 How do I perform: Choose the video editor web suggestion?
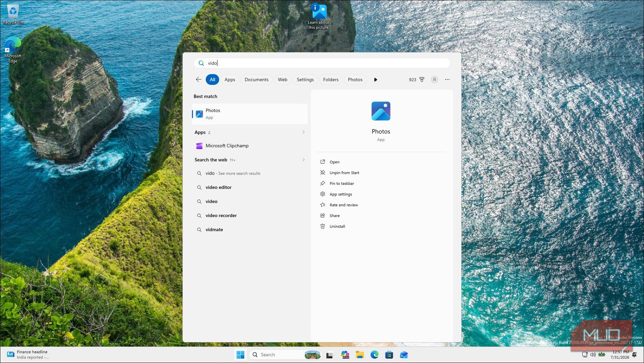(250, 187)
